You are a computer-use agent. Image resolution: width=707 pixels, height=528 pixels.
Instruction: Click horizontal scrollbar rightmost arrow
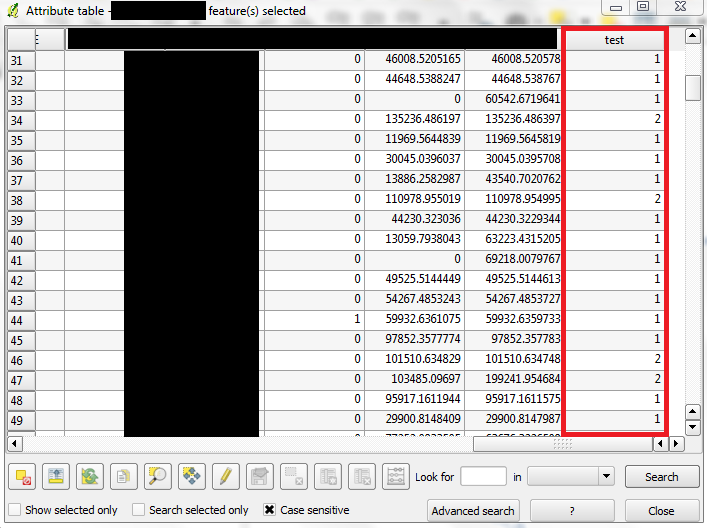675,444
